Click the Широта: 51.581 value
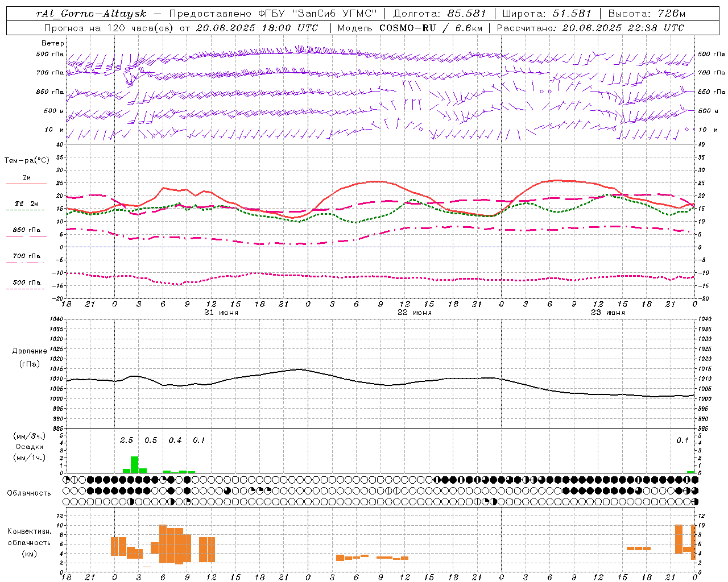This screenshot has width=728, height=582. (x=547, y=14)
